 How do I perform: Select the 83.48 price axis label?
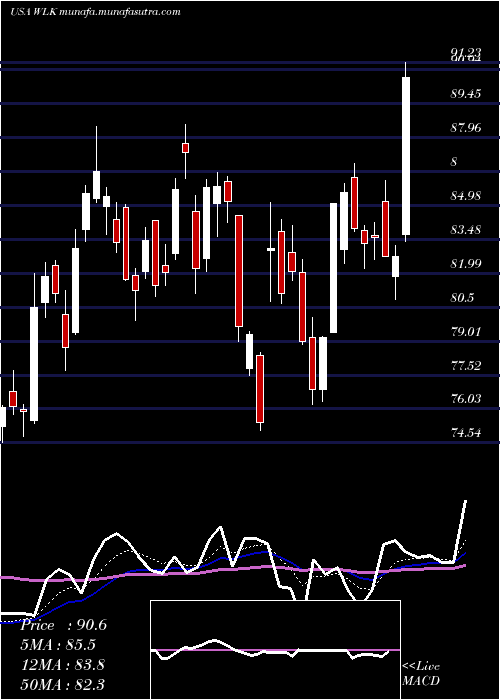pyautogui.click(x=466, y=230)
